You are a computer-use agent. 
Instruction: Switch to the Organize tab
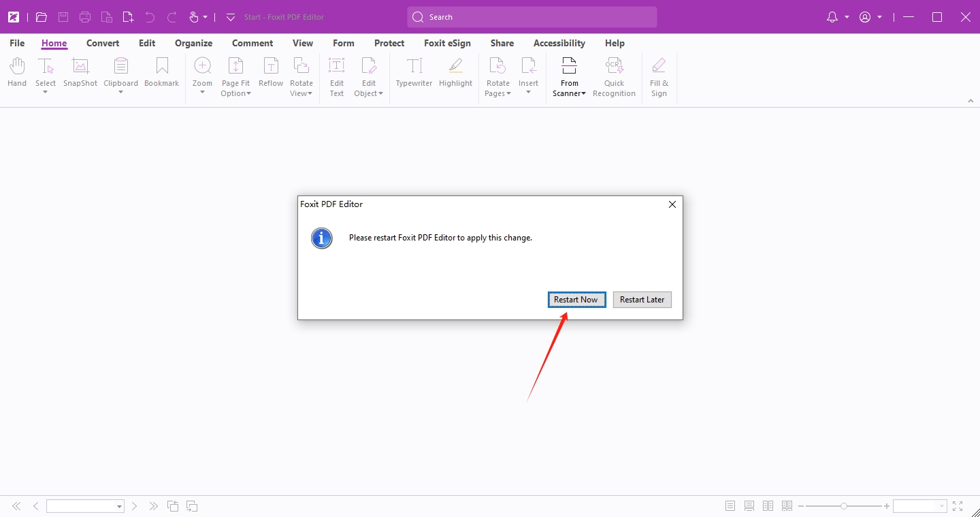coord(193,43)
